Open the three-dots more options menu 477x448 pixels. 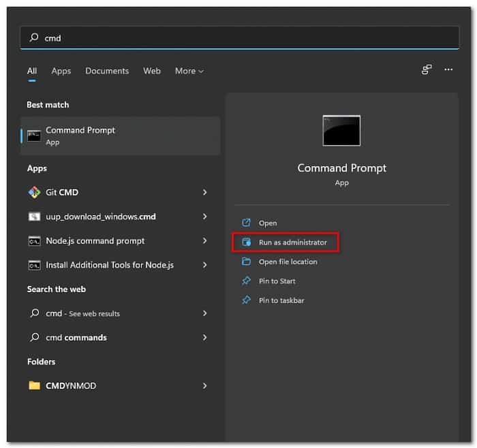(x=448, y=69)
